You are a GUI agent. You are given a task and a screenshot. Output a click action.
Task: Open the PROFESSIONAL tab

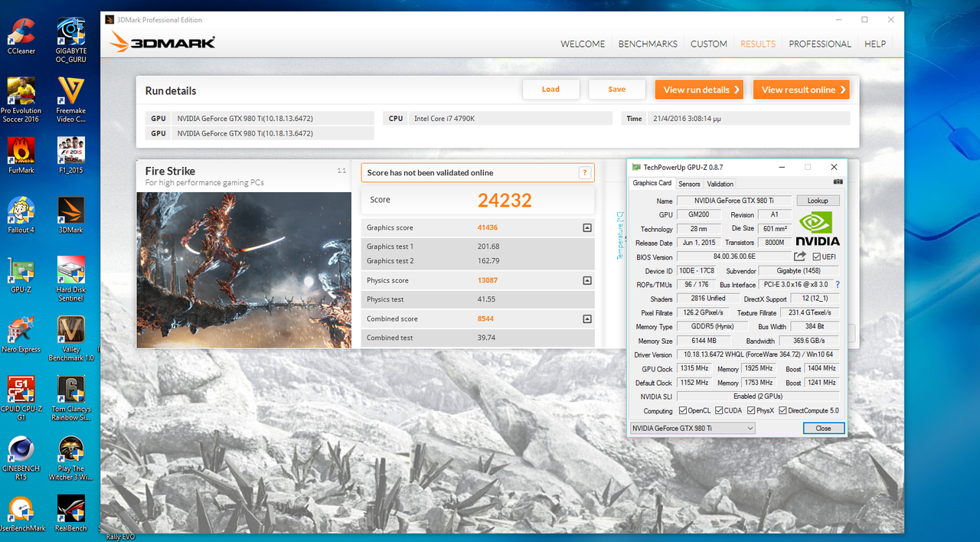point(820,44)
